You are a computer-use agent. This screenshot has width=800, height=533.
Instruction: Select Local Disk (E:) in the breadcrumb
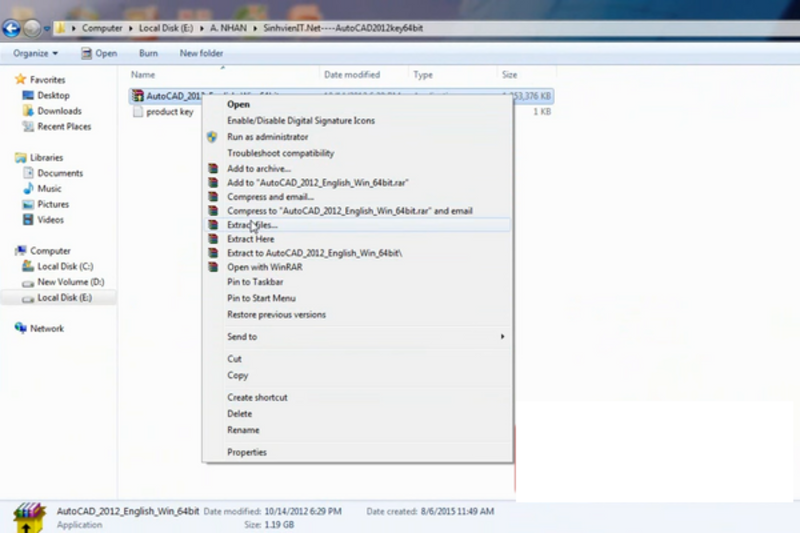coord(166,28)
